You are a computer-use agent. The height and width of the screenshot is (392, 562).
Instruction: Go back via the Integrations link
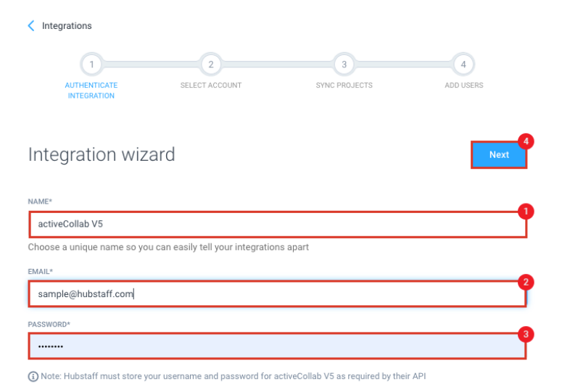[x=67, y=26]
